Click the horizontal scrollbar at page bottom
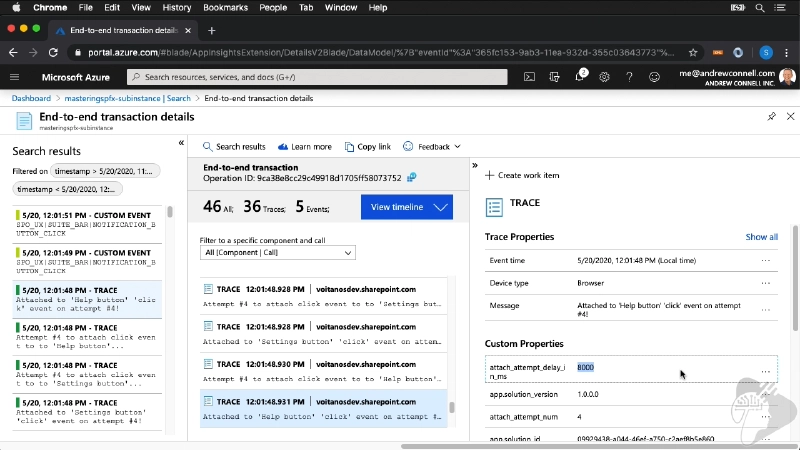Viewport: 800px width, 450px height. pyautogui.click(x=599, y=446)
